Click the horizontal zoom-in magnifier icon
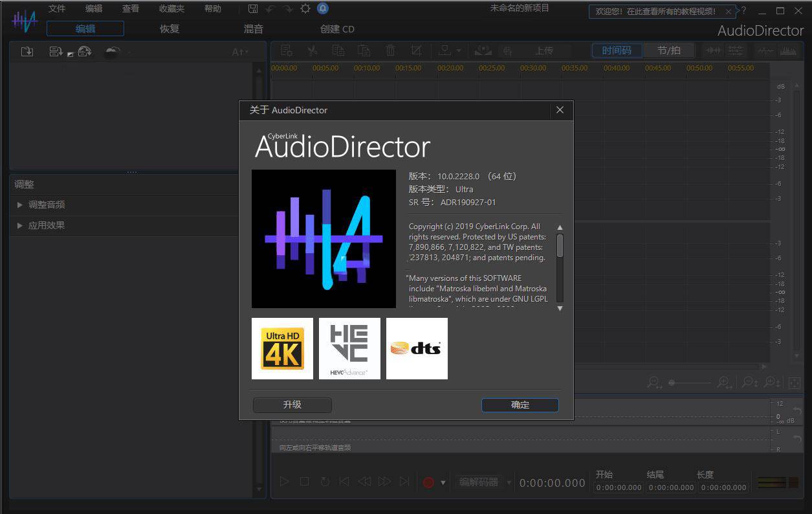Image resolution: width=812 pixels, height=514 pixels. coord(725,383)
